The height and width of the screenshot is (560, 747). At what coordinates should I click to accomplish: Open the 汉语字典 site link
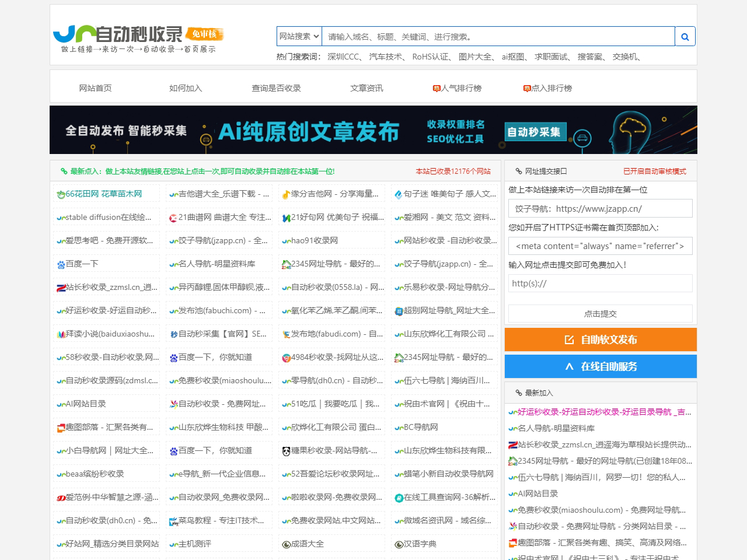pos(420,544)
